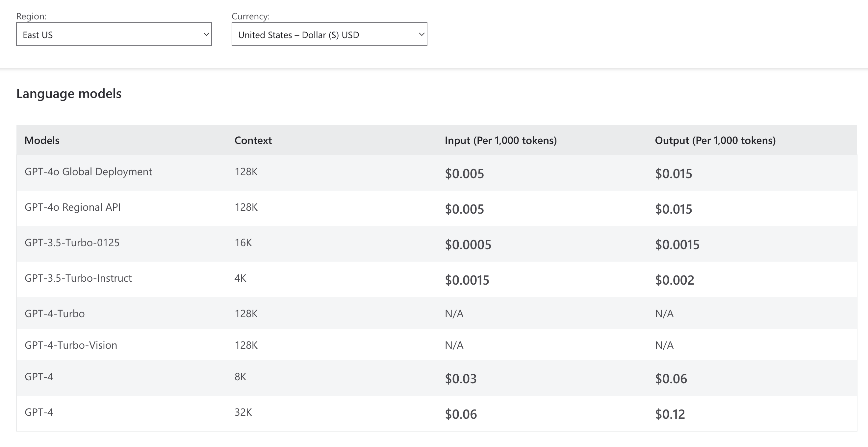This screenshot has height=447, width=868.
Task: Click the Models column header
Action: click(x=42, y=140)
